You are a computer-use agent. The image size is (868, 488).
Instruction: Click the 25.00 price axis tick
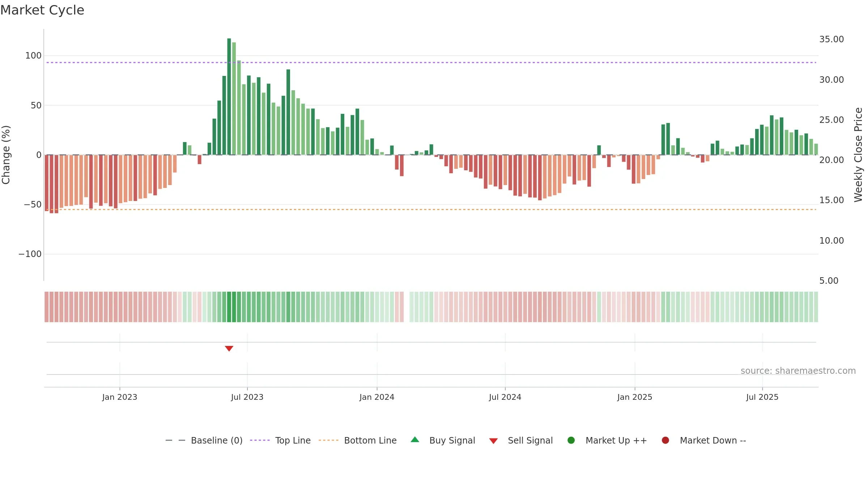pos(831,120)
